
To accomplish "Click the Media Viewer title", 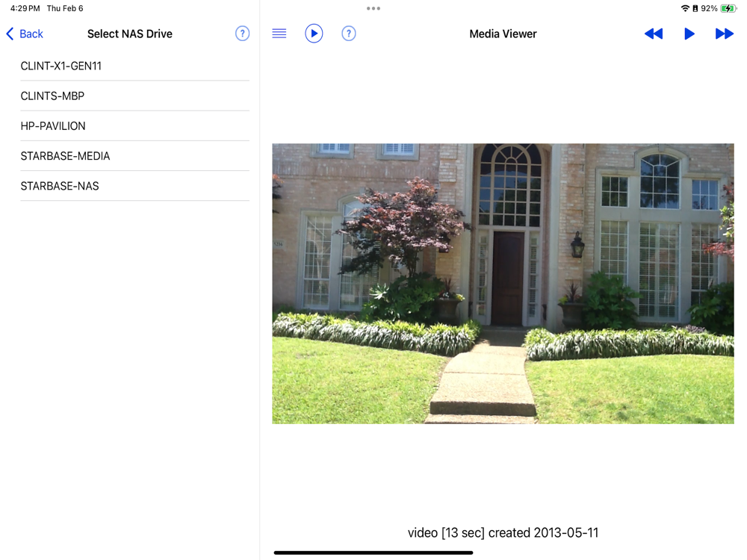I will (503, 34).
